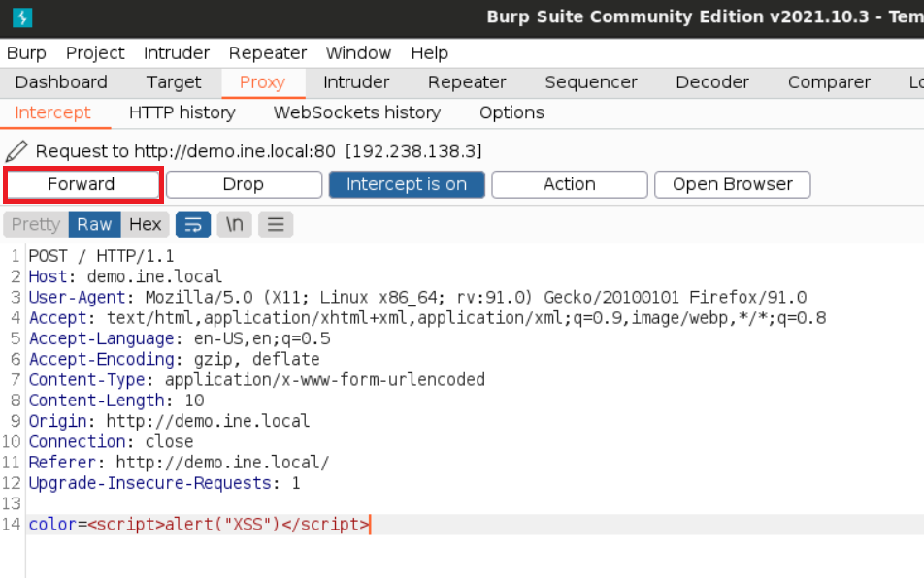This screenshot has height=578, width=924.
Task: Toggle the Intercept is on button
Action: coord(407,184)
